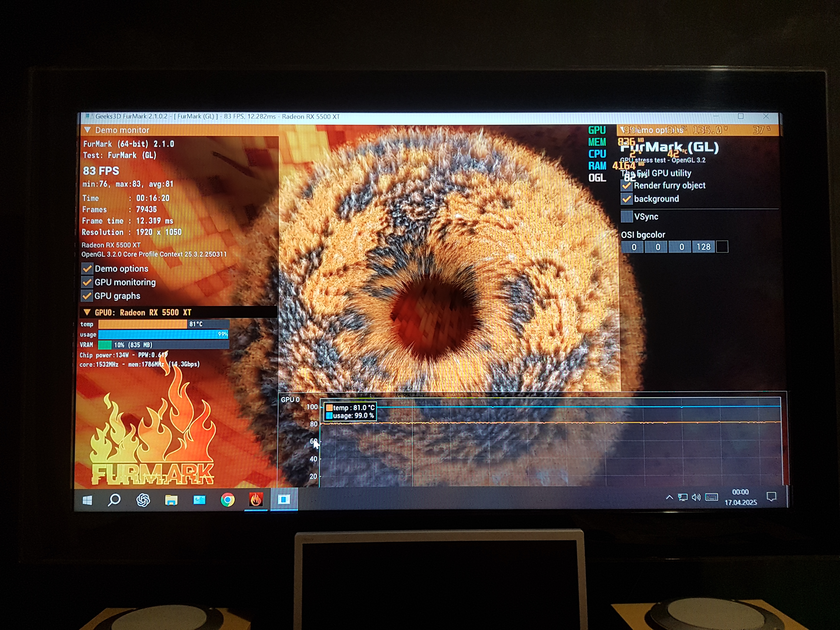This screenshot has width=840, height=630.
Task: Click the OSI bgcolor alpha field showing 128
Action: pyautogui.click(x=704, y=247)
